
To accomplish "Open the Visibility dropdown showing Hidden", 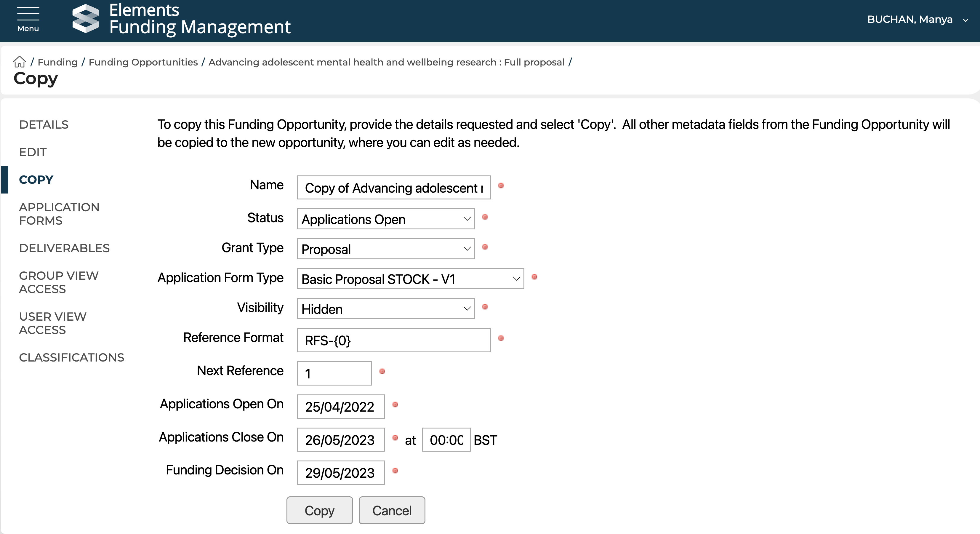I will pyautogui.click(x=385, y=309).
